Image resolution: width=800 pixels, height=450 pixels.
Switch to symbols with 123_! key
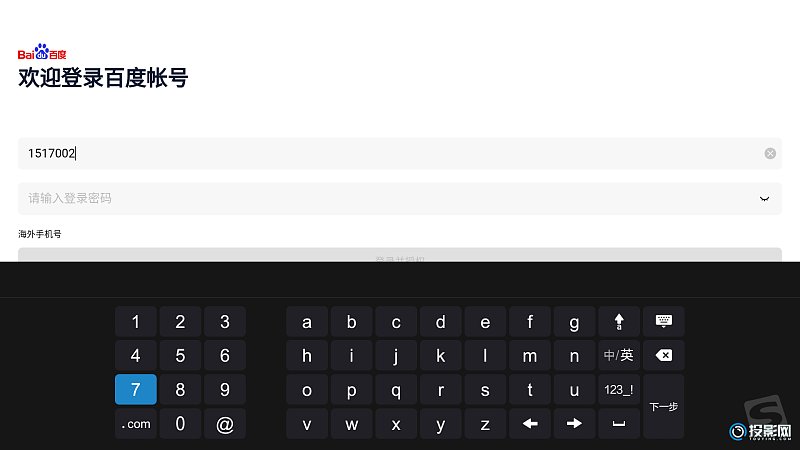click(619, 390)
